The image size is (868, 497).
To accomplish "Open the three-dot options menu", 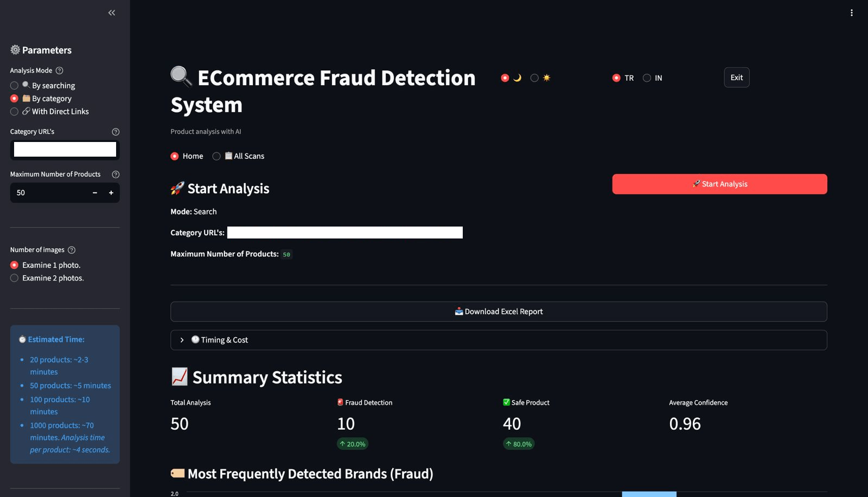I will tap(851, 12).
